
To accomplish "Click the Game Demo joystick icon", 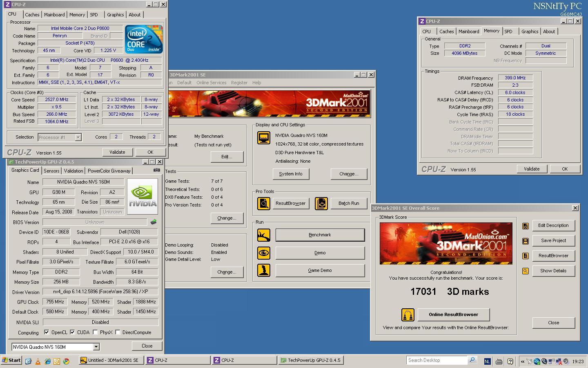I will 264,270.
